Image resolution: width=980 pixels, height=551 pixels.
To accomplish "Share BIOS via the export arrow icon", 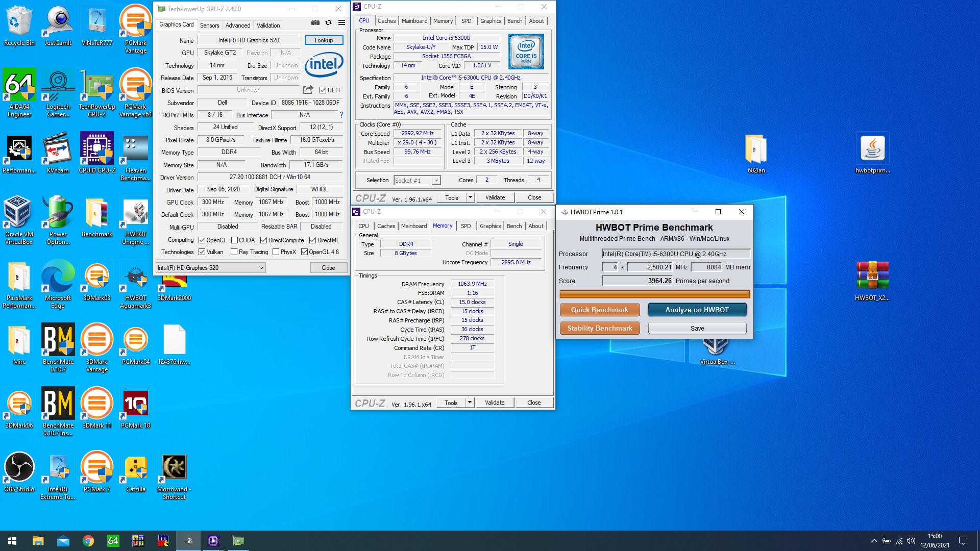I will click(308, 90).
